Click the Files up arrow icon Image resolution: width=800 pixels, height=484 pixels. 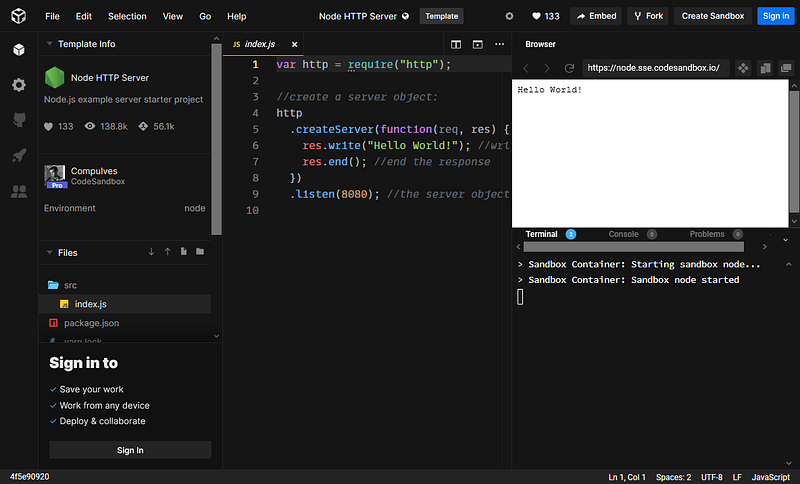tap(167, 252)
